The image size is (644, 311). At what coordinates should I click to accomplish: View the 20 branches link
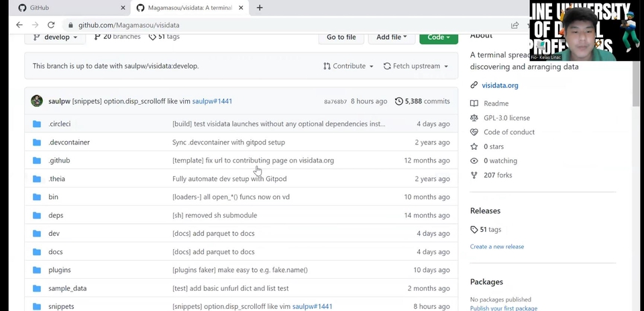tap(117, 37)
